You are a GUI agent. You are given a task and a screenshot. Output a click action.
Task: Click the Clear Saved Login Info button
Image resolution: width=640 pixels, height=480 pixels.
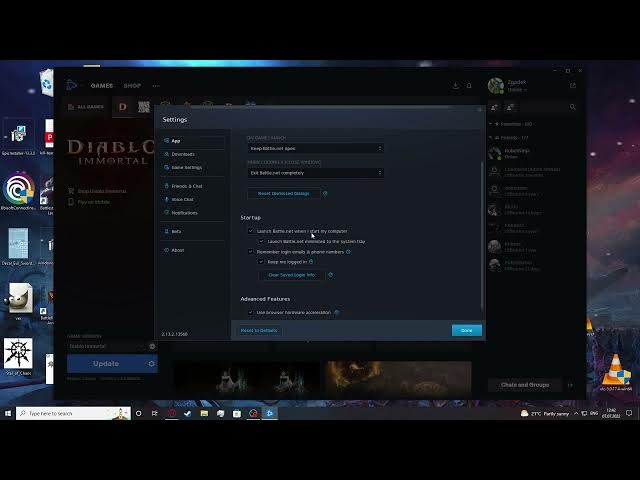(292, 275)
